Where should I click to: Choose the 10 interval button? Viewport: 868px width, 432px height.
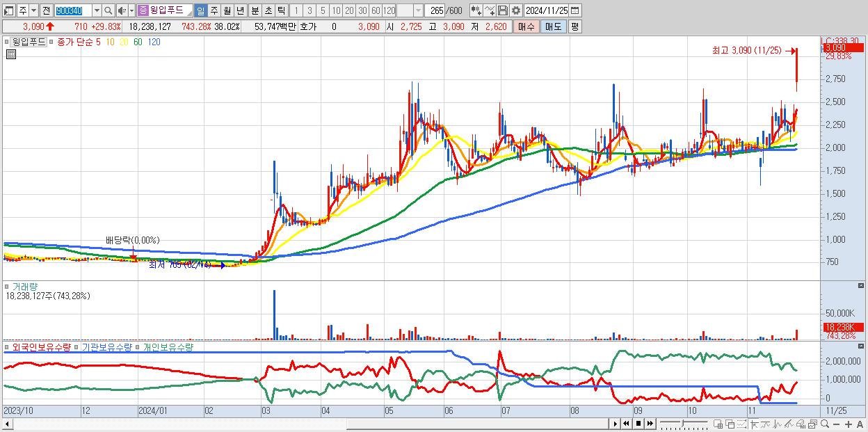pyautogui.click(x=337, y=10)
